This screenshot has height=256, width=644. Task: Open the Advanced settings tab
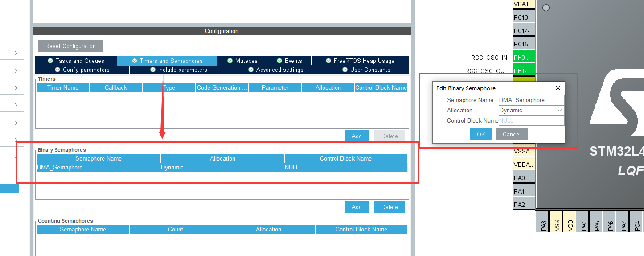(x=276, y=70)
